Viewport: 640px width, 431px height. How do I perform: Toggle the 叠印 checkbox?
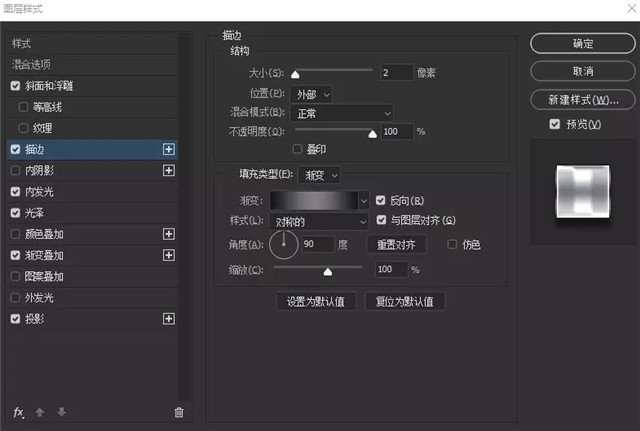(298, 149)
